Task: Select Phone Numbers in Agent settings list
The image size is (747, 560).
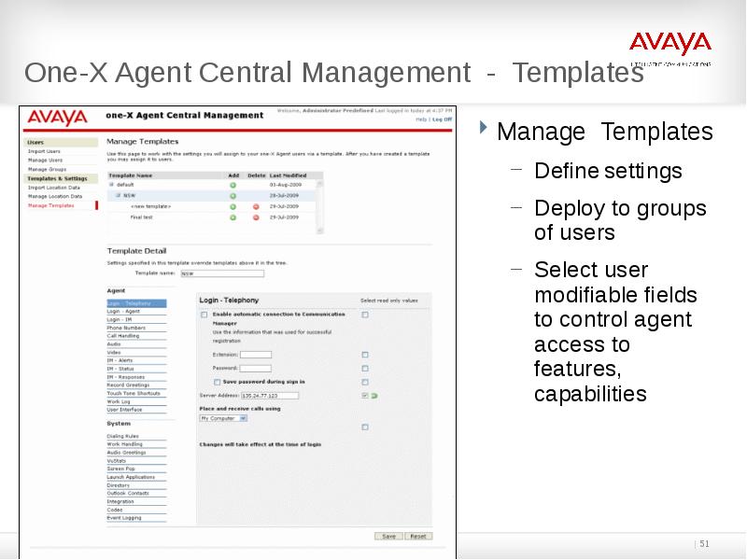Action: tap(126, 329)
